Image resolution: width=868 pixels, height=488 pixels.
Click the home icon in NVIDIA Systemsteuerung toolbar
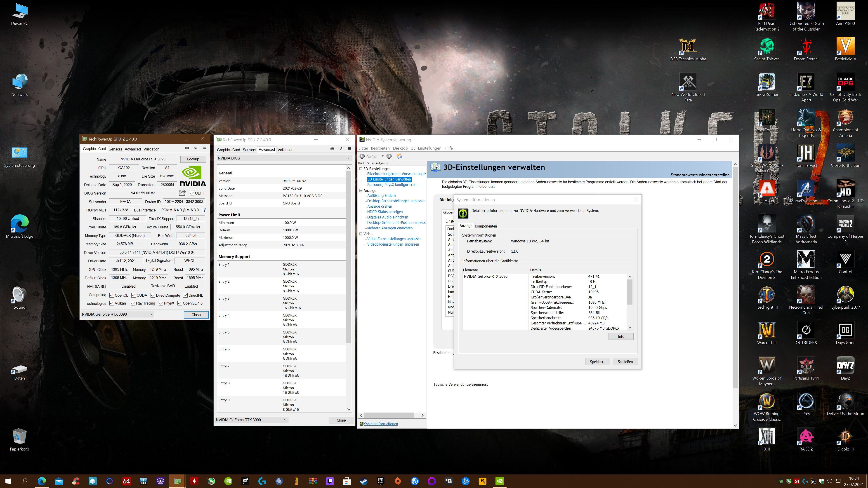tap(399, 156)
